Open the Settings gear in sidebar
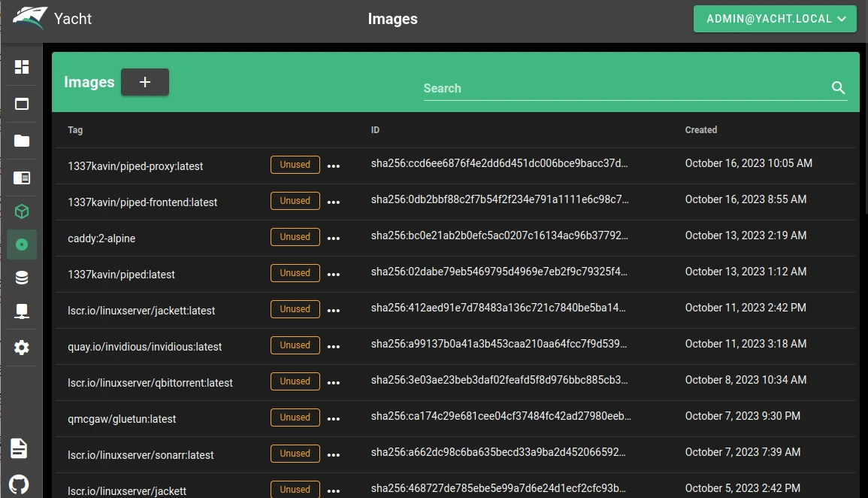 [22, 348]
